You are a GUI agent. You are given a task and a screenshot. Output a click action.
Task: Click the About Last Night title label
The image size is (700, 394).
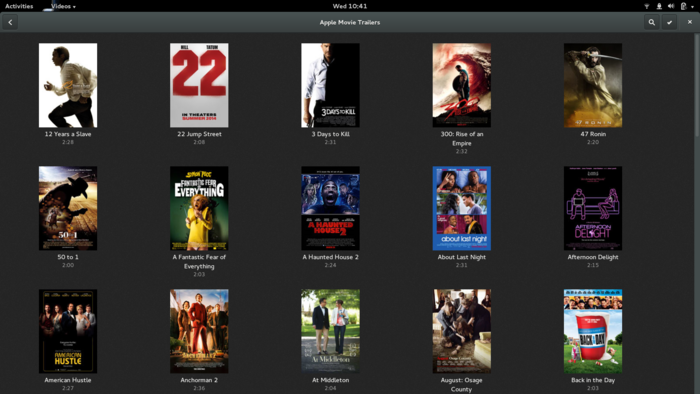tap(462, 257)
